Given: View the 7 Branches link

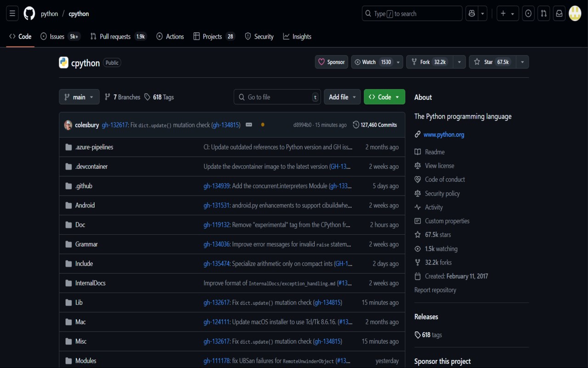Looking at the screenshot, I should [122, 97].
